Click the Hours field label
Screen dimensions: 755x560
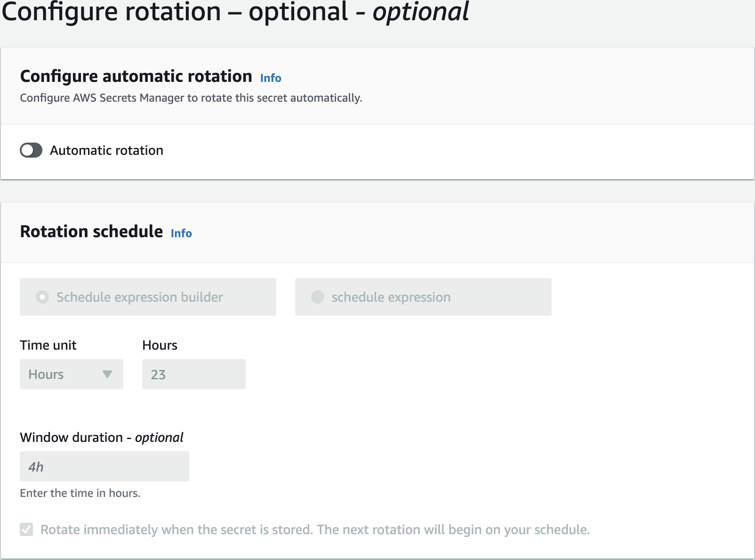point(160,345)
